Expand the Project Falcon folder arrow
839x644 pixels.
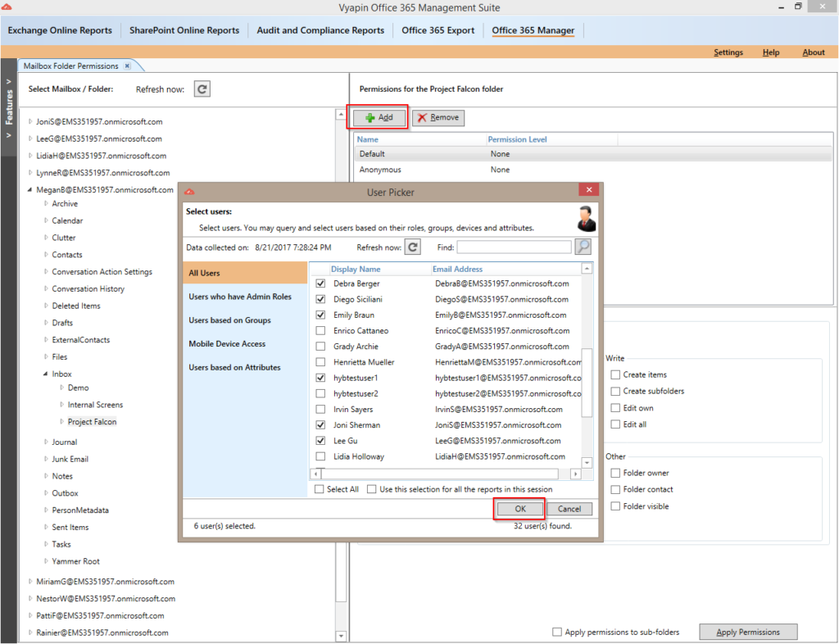[x=62, y=421]
